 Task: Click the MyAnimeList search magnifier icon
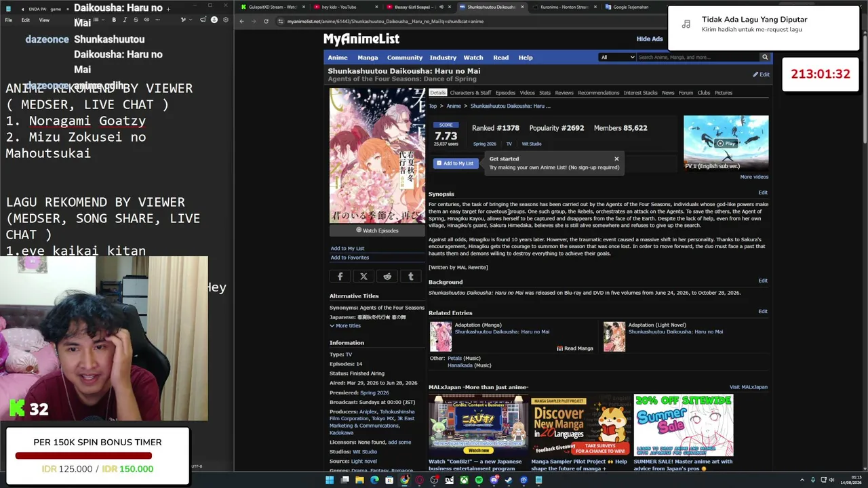pyautogui.click(x=765, y=57)
